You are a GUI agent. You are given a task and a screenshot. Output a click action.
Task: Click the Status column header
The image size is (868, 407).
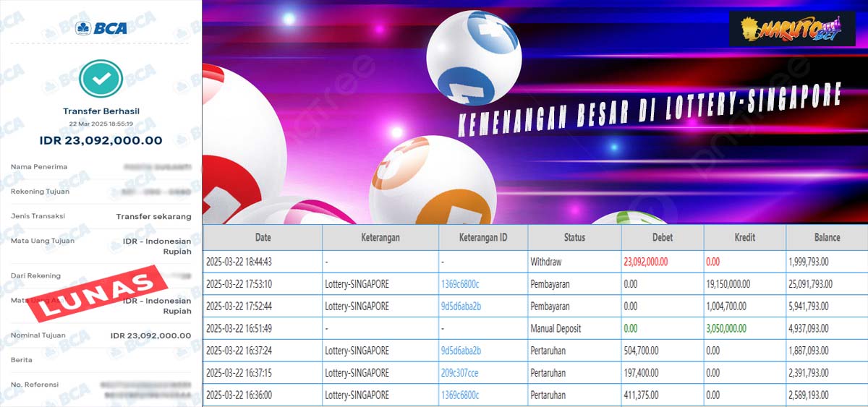pyautogui.click(x=574, y=237)
